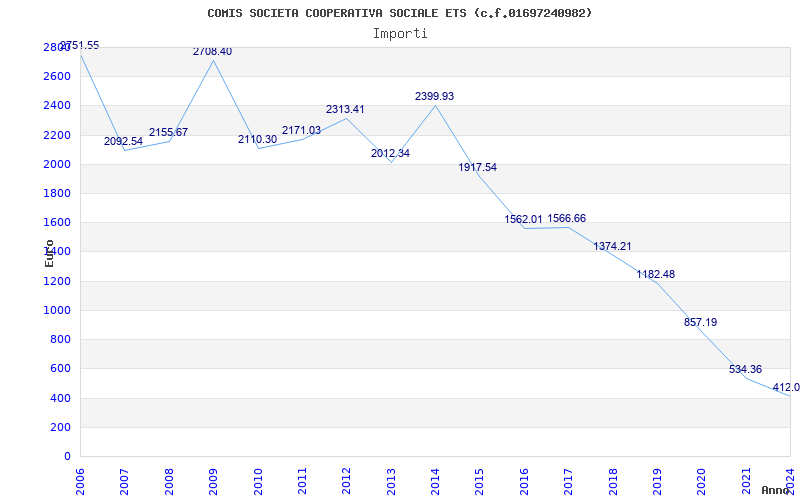
Task: Click the 2155.67 value label
Action: (168, 132)
